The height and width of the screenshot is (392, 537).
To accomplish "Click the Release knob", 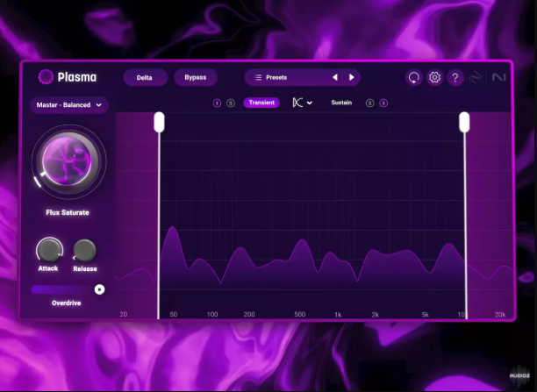I will point(84,251).
